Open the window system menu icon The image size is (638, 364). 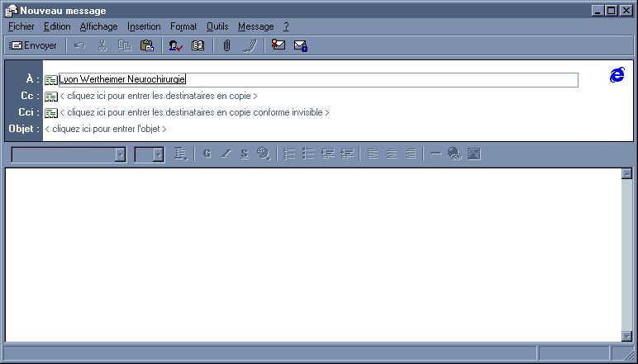12,10
